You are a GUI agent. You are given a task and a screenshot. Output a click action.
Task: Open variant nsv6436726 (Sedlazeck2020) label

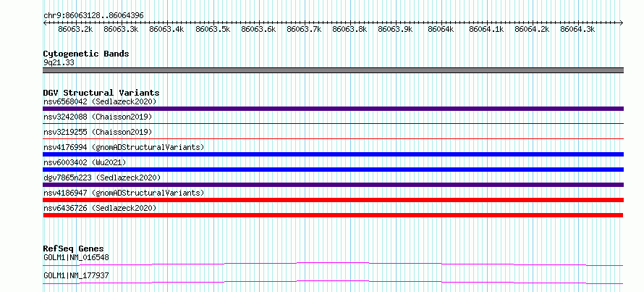coord(100,208)
